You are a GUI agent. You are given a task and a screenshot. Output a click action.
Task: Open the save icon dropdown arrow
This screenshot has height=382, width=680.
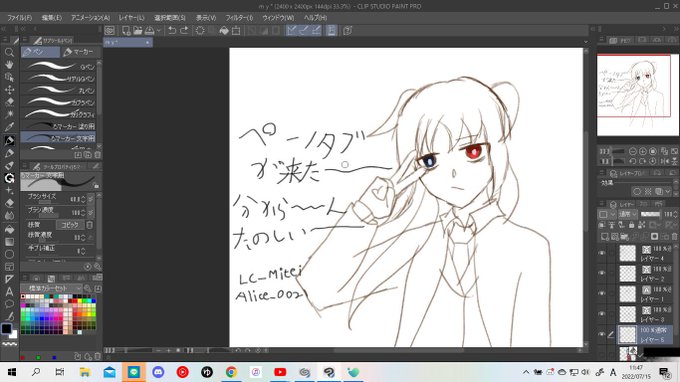tap(159, 30)
